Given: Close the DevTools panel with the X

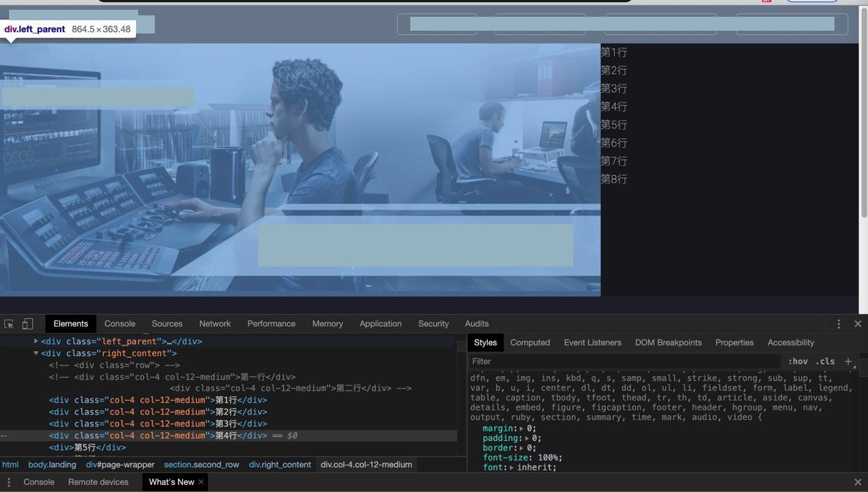Looking at the screenshot, I should (858, 324).
